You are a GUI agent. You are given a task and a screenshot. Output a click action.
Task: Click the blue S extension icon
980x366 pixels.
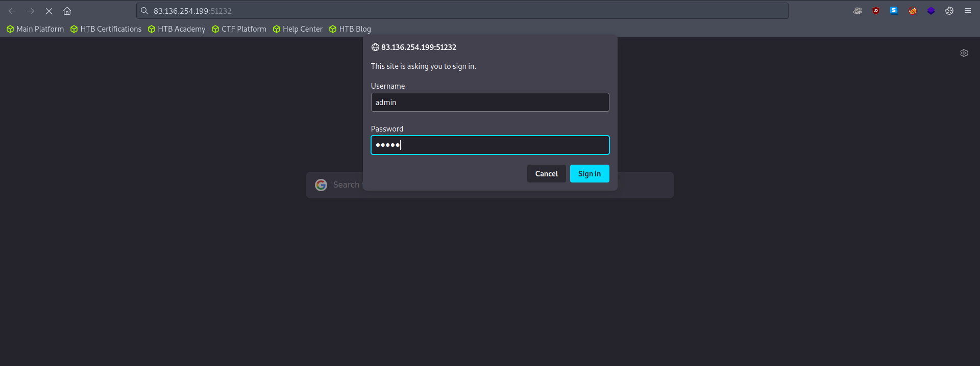894,11
